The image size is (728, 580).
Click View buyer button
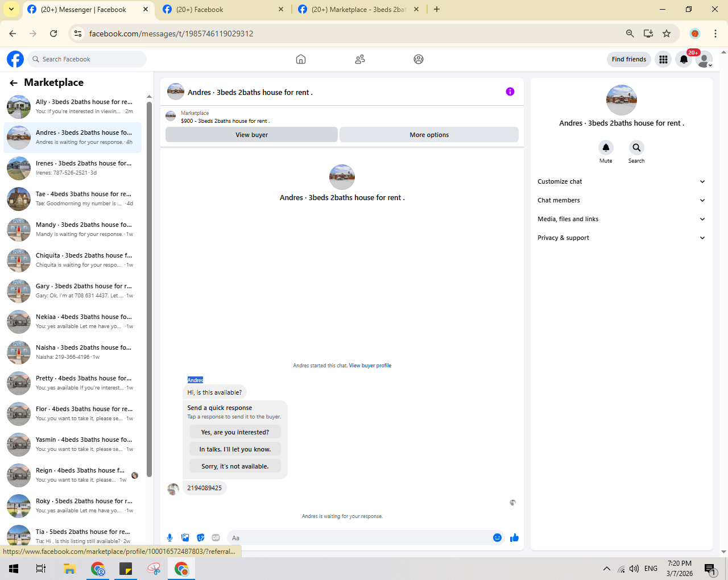[251, 135]
